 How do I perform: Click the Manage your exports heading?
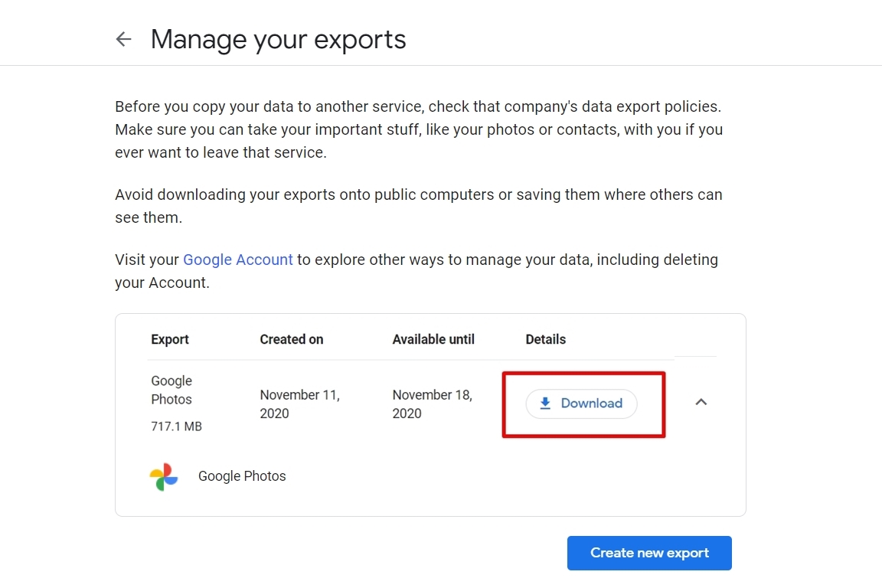click(x=278, y=39)
